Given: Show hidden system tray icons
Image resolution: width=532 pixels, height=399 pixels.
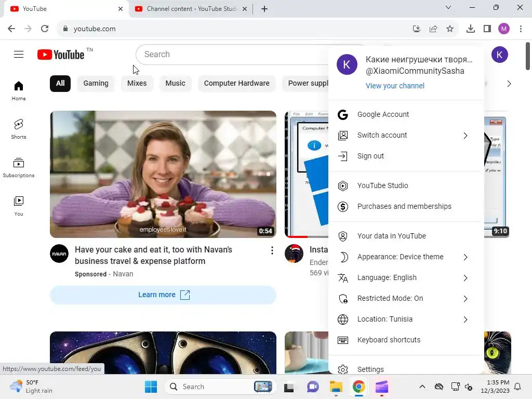Looking at the screenshot, I should (422, 387).
